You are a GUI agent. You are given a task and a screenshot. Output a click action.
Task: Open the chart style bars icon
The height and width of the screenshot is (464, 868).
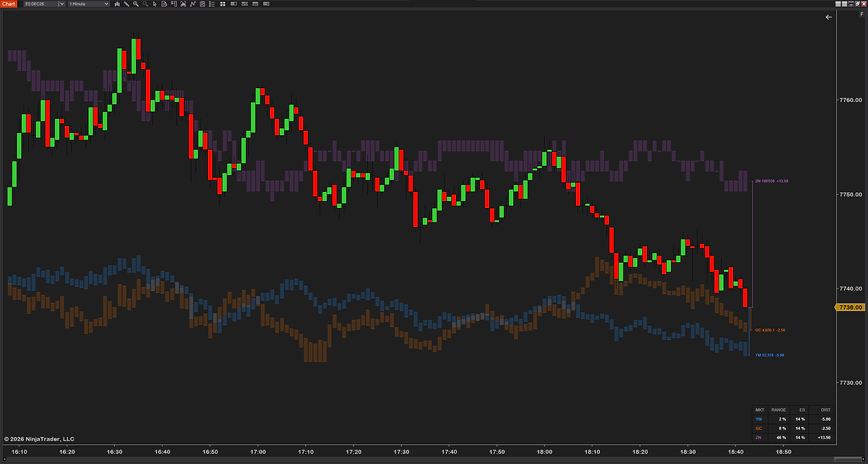(x=117, y=4)
